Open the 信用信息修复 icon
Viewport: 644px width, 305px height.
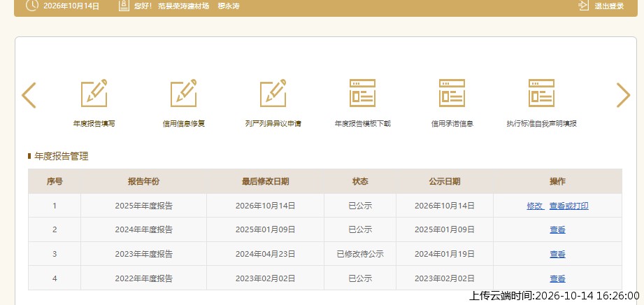tap(184, 93)
